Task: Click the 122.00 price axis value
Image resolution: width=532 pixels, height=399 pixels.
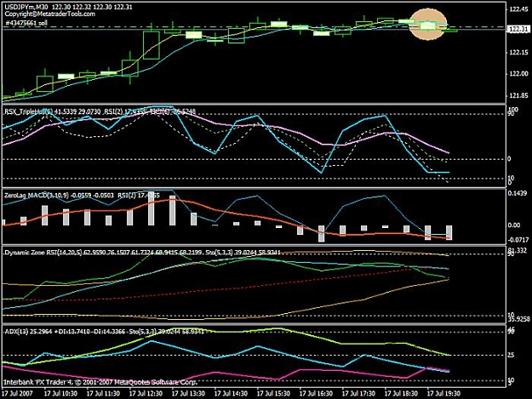Action: click(x=518, y=74)
